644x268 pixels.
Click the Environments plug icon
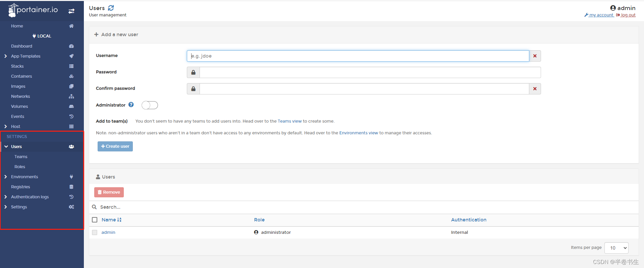[x=71, y=177]
